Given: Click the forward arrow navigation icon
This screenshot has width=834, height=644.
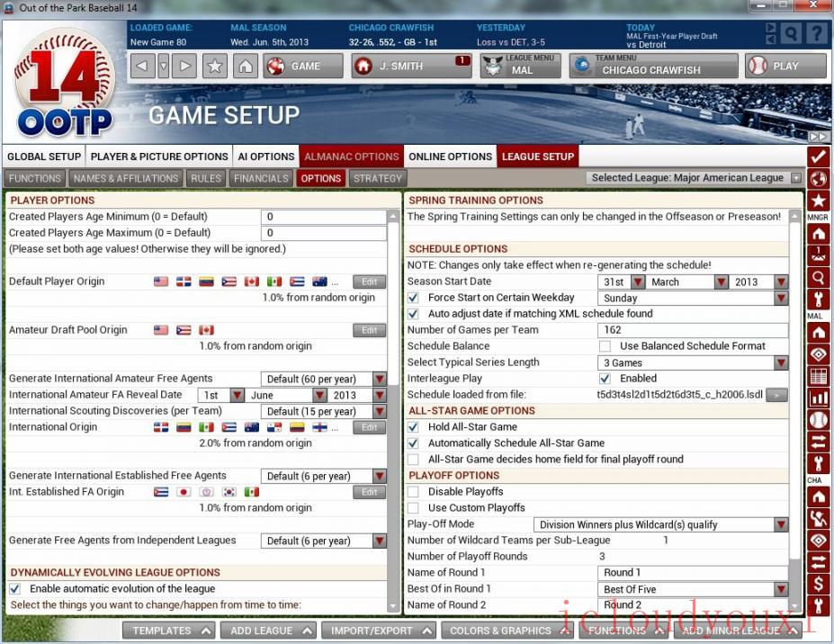Looking at the screenshot, I should pos(184,66).
